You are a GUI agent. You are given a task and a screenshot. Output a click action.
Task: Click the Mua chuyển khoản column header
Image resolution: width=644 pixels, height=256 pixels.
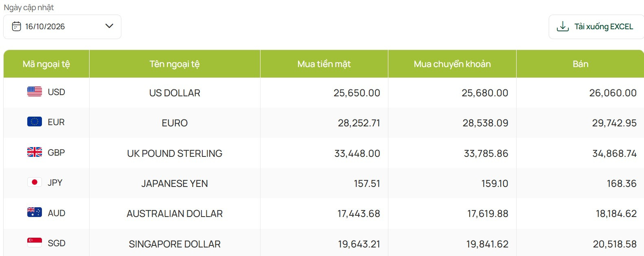pyautogui.click(x=452, y=64)
